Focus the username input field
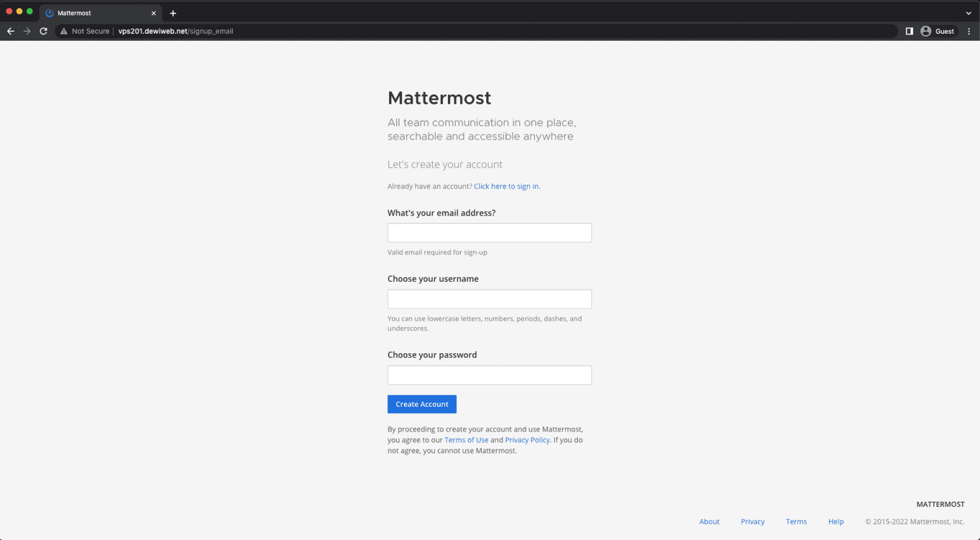Image resolution: width=980 pixels, height=540 pixels. (489, 299)
